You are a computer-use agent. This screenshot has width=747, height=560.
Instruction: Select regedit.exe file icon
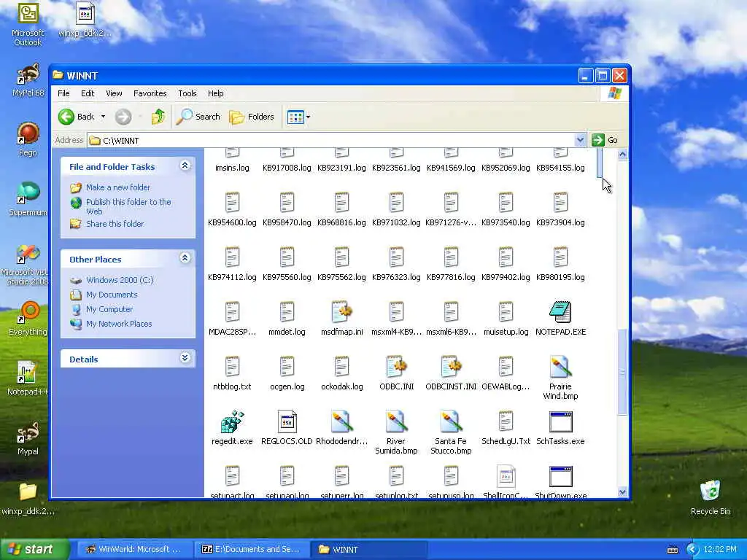pos(232,422)
